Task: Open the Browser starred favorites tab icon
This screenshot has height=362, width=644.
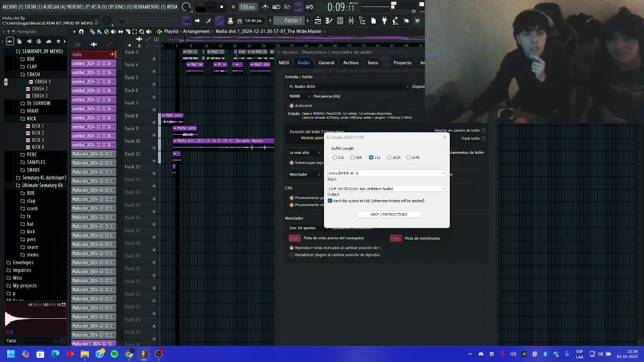Action: [x=58, y=41]
